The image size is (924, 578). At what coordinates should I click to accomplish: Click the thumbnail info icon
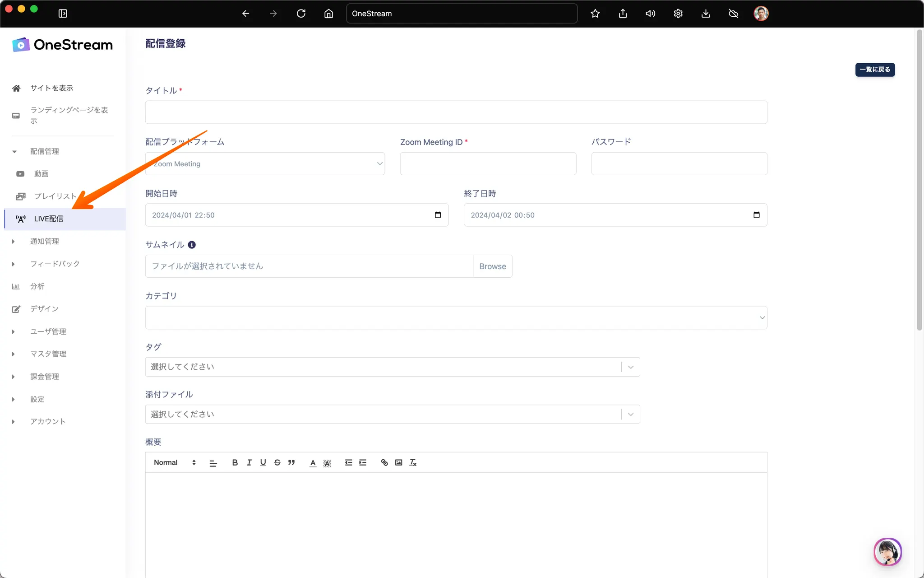192,245
